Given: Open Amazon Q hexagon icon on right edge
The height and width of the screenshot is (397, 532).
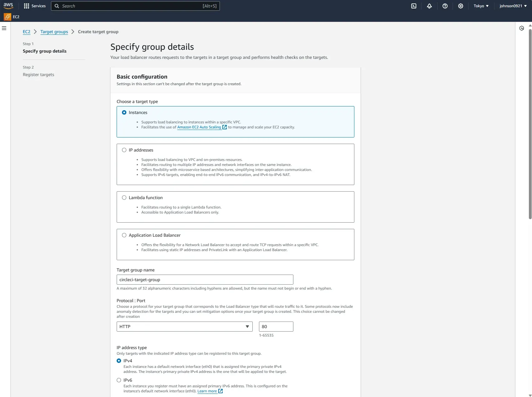Looking at the screenshot, I should tap(522, 28).
